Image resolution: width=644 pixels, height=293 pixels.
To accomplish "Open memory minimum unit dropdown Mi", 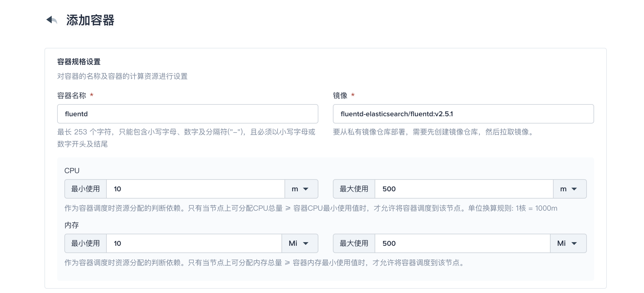I will tap(300, 243).
